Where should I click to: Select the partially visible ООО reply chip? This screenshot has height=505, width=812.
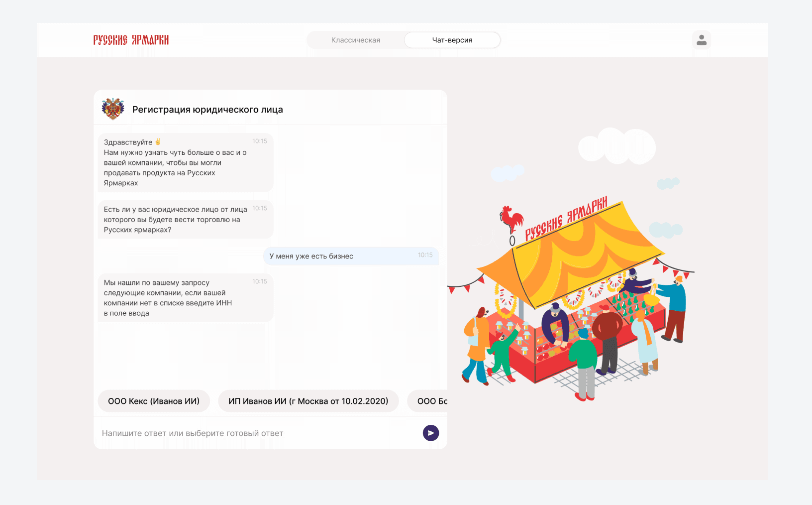point(428,401)
